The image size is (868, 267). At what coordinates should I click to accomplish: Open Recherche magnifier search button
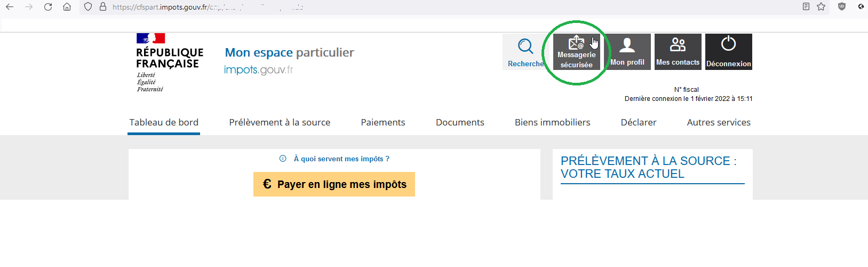point(525,52)
